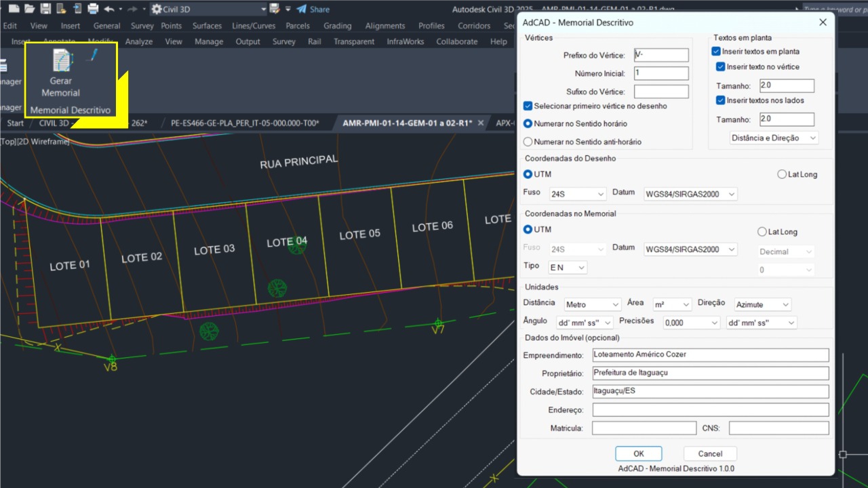Click the Plot printer icon
This screenshot has width=868, height=488.
(x=93, y=9)
